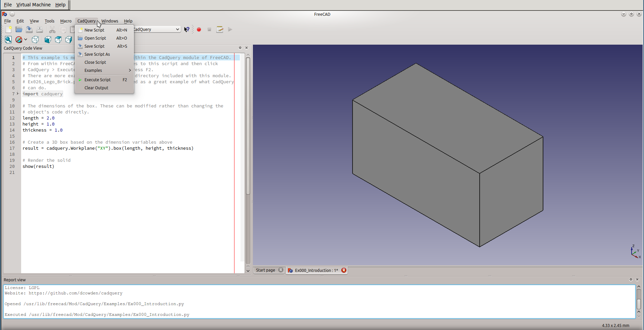Expand the Examples submenu
The width and height of the screenshot is (644, 330).
(x=104, y=70)
